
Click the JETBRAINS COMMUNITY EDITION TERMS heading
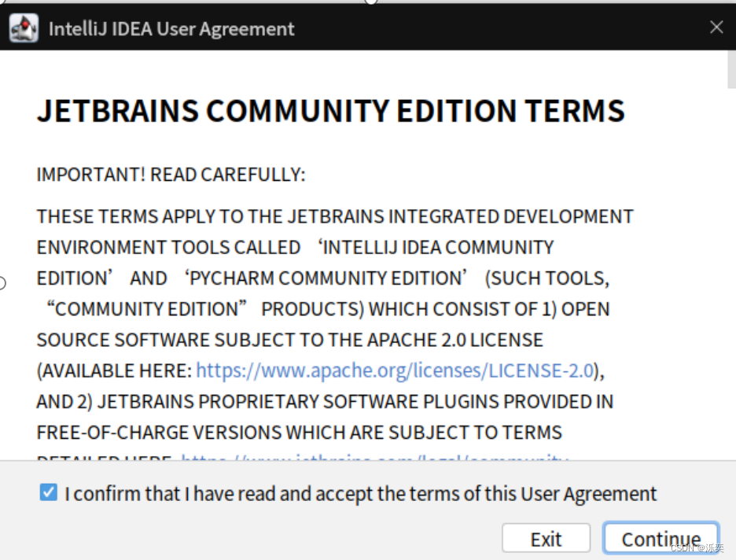tap(331, 111)
